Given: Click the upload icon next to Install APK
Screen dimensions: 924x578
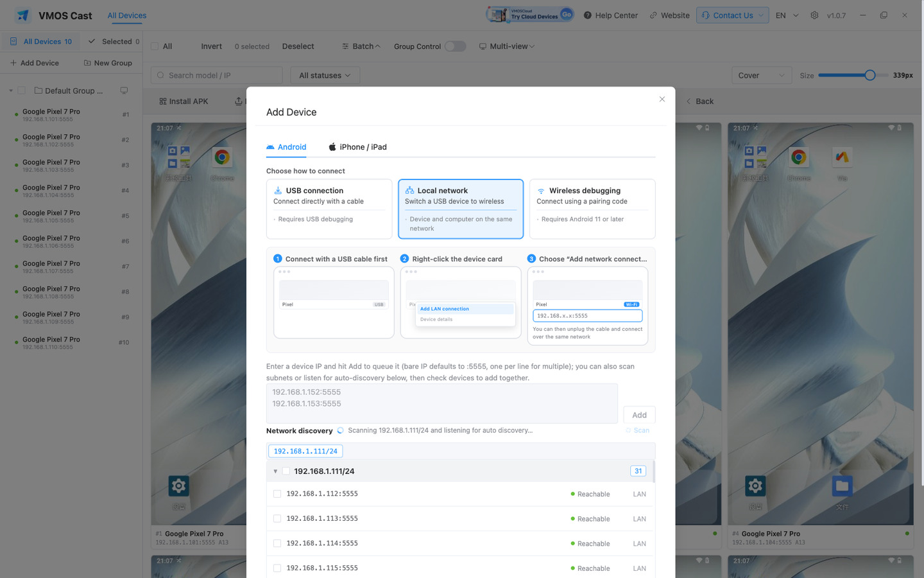Looking at the screenshot, I should (x=239, y=101).
